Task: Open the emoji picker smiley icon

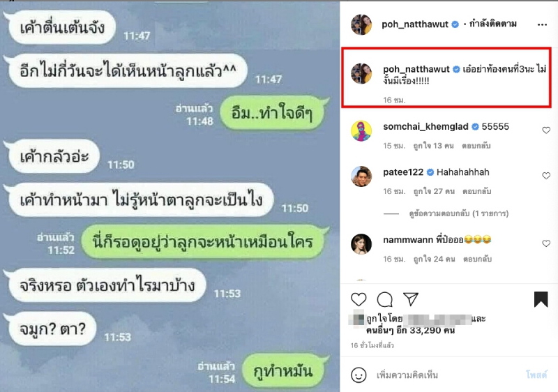Action: coord(359,375)
